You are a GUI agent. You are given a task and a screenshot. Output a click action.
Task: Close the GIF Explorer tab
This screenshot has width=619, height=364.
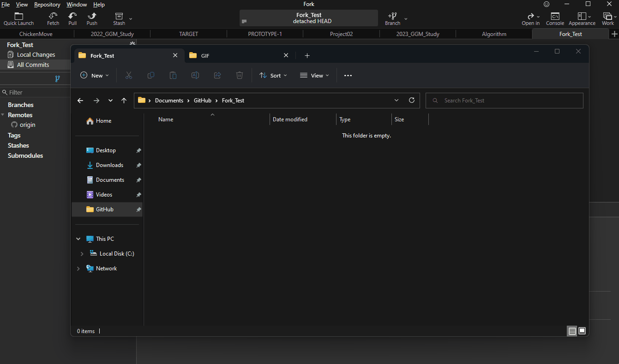(286, 55)
